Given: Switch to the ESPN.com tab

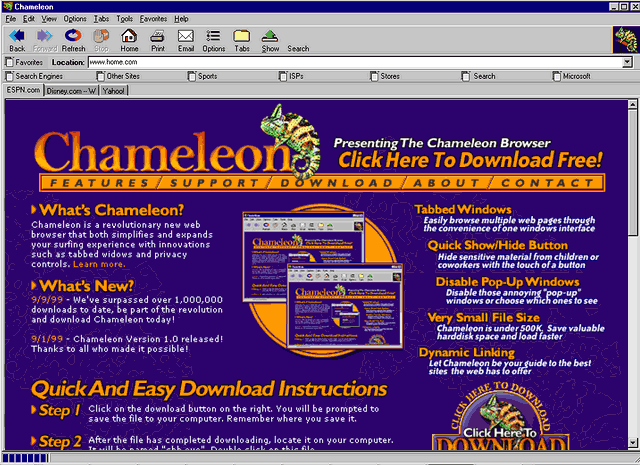Looking at the screenshot, I should tap(23, 90).
